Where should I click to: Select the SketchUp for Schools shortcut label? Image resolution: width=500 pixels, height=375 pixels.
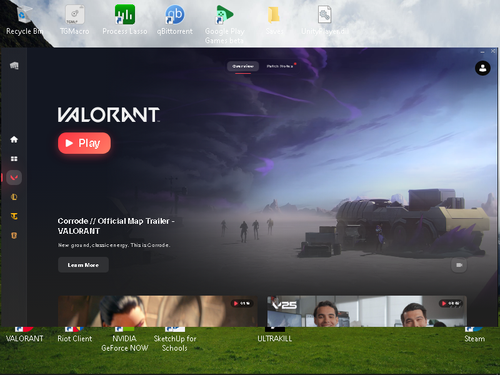tap(175, 343)
